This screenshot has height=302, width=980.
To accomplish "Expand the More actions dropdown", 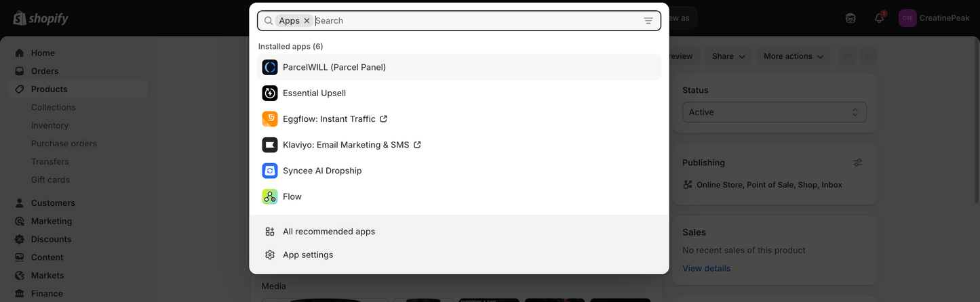I will (794, 56).
